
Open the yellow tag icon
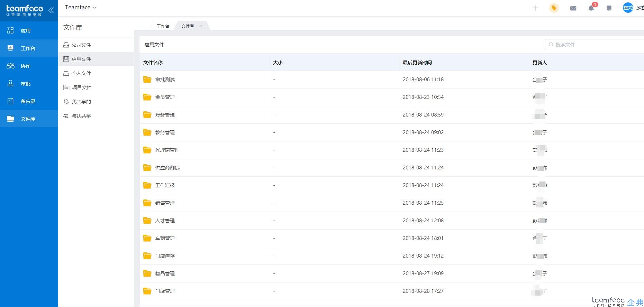pyautogui.click(x=554, y=8)
